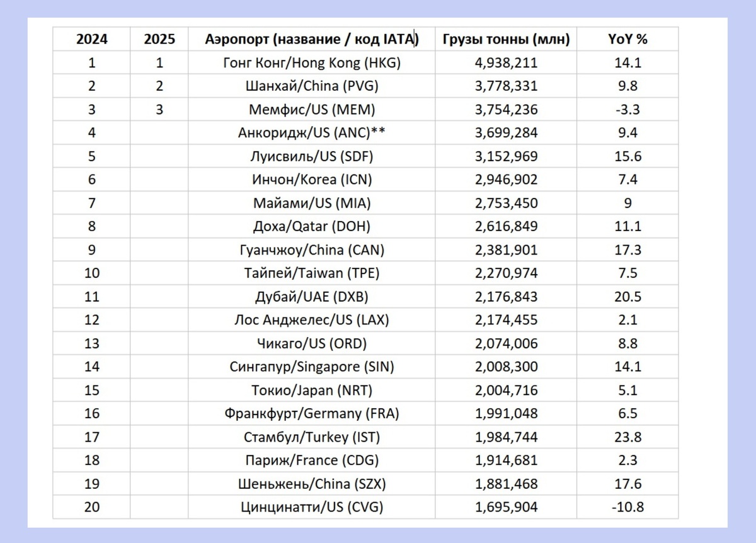
Task: Click the Гонг Конг/Hong Kong (HKG) cell
Action: 312,62
